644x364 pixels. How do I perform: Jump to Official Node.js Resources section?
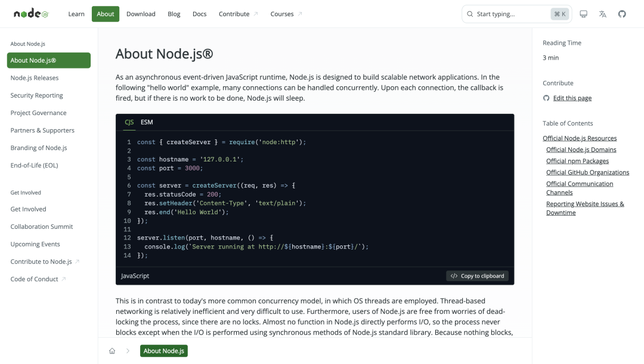click(x=580, y=138)
